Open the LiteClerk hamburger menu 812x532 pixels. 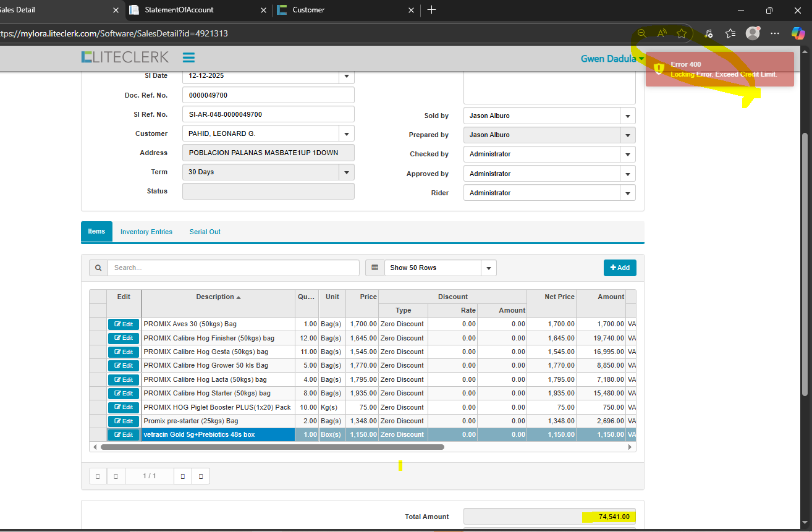188,57
